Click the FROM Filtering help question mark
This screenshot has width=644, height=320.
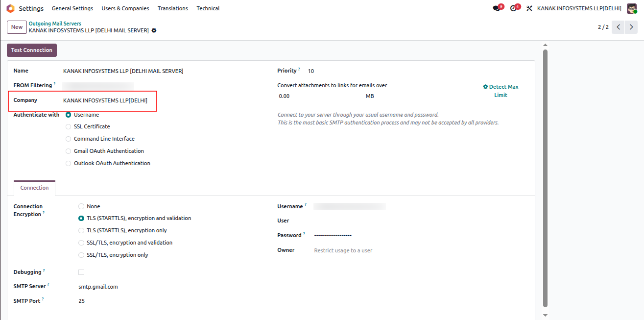55,84
